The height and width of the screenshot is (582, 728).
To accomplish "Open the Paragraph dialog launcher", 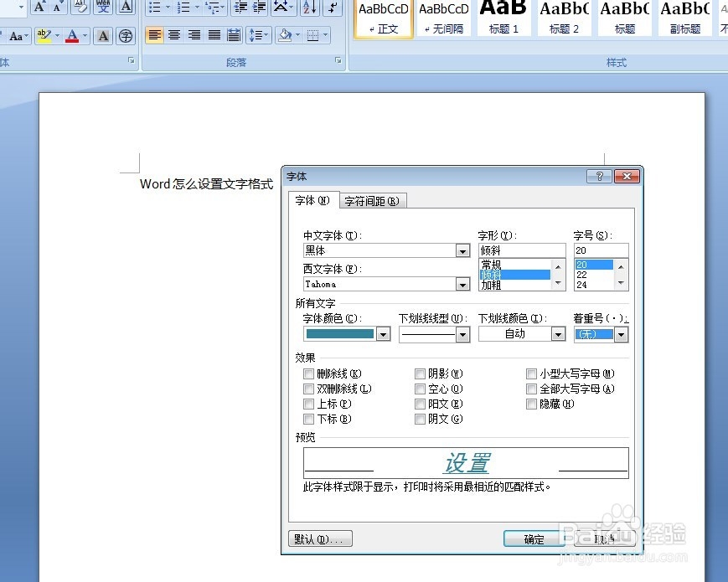I will 338,60.
